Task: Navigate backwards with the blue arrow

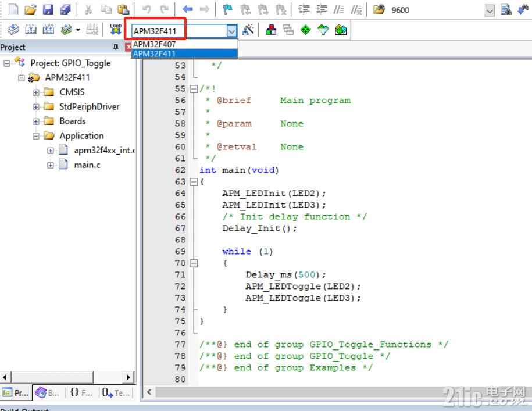Action: [x=187, y=9]
